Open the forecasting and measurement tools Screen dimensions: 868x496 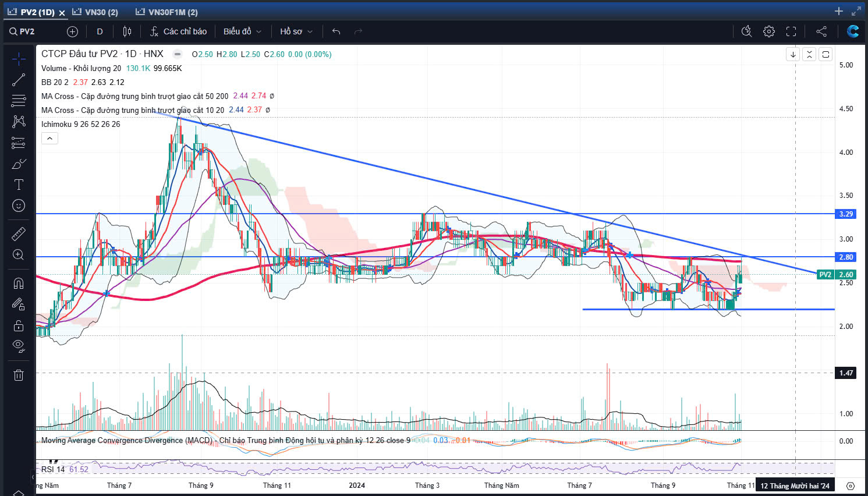click(19, 143)
